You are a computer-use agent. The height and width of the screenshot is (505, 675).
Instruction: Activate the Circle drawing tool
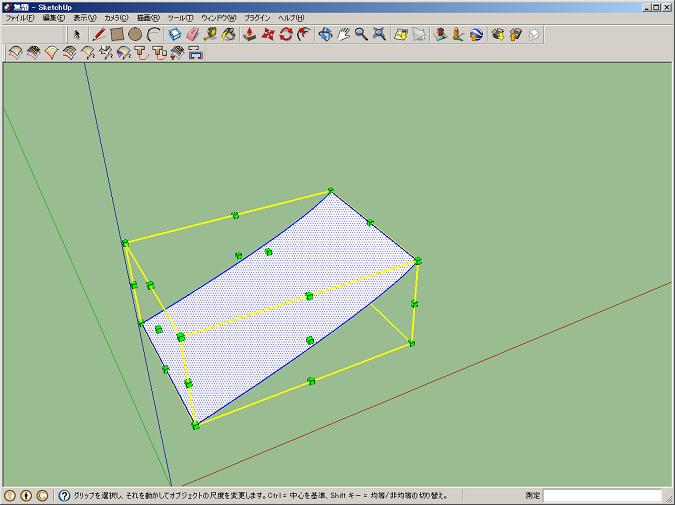(x=135, y=34)
